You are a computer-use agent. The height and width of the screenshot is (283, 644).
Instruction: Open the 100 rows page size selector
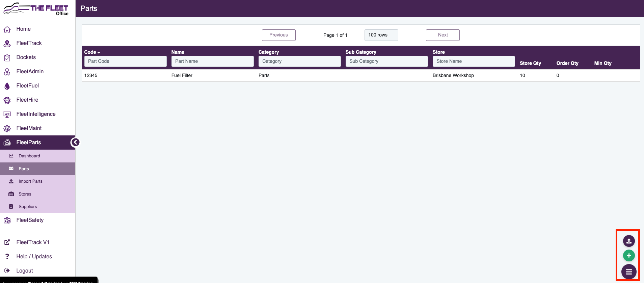click(x=381, y=35)
